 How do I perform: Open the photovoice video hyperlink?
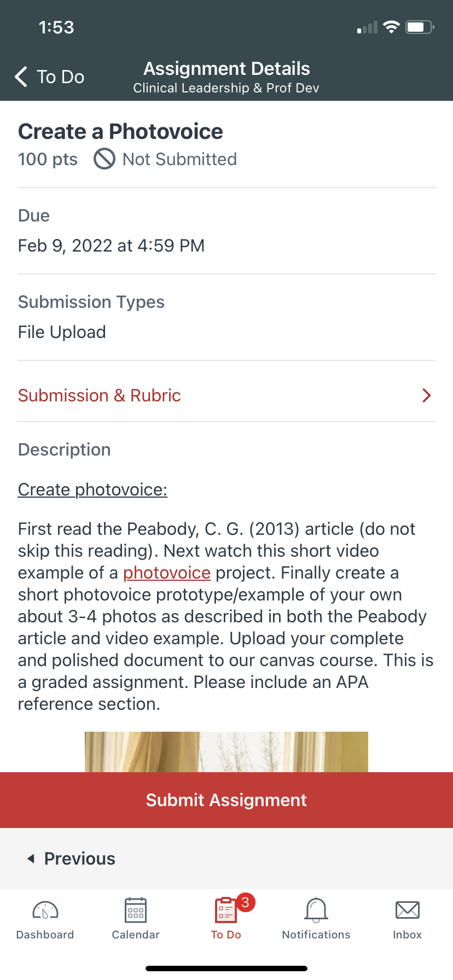click(167, 573)
